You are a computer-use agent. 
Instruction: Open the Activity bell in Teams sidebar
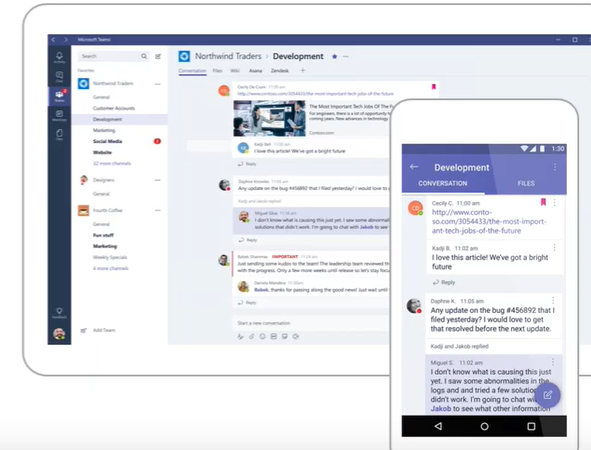[59, 57]
